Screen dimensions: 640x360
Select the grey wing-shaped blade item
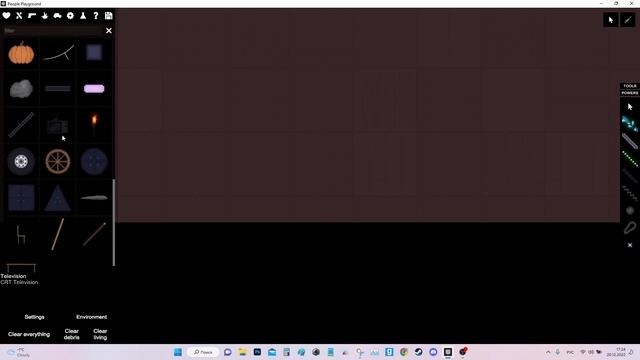[94, 198]
